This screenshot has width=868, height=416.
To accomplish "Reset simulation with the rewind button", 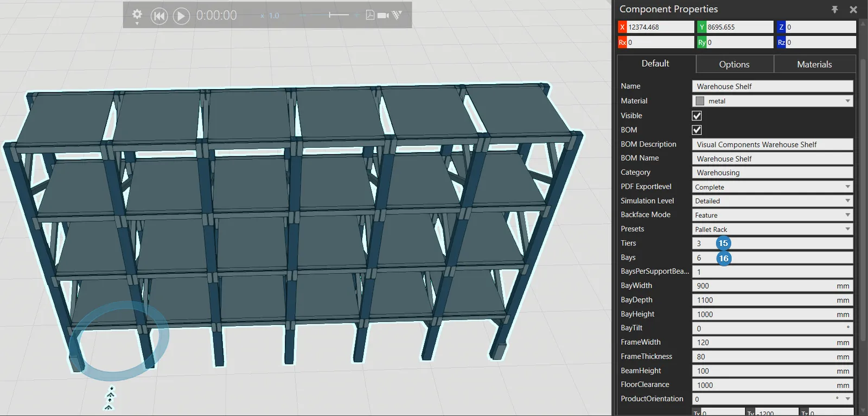I will tap(159, 16).
